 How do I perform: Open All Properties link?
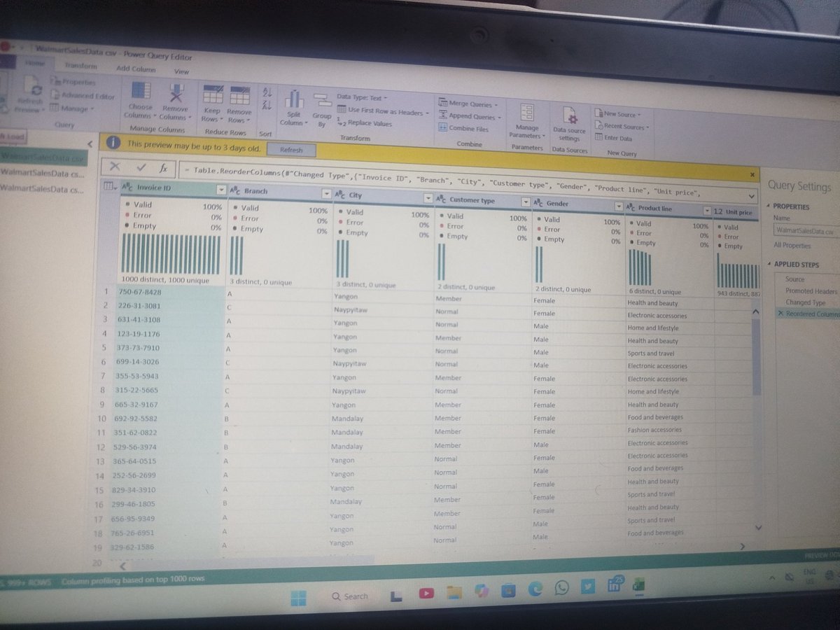[792, 246]
